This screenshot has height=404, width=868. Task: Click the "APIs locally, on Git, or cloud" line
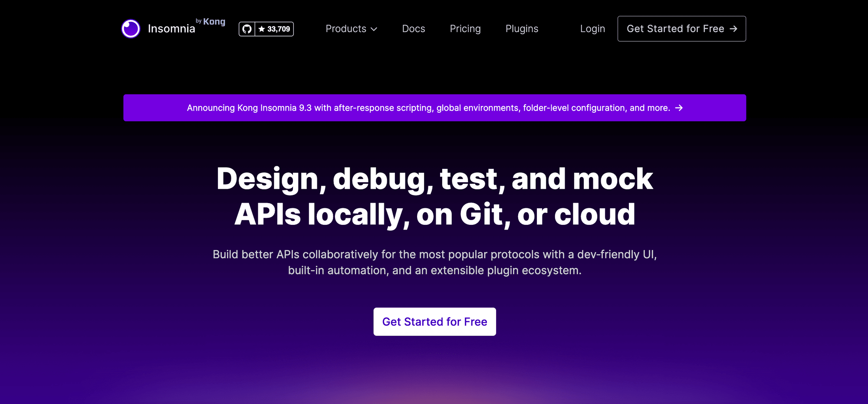click(x=434, y=214)
